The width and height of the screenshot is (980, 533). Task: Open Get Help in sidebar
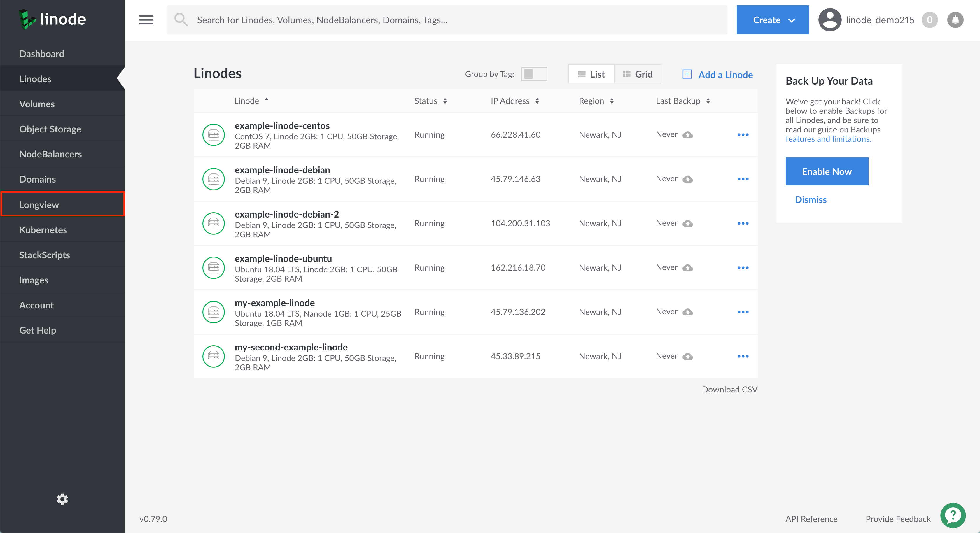pyautogui.click(x=62, y=330)
